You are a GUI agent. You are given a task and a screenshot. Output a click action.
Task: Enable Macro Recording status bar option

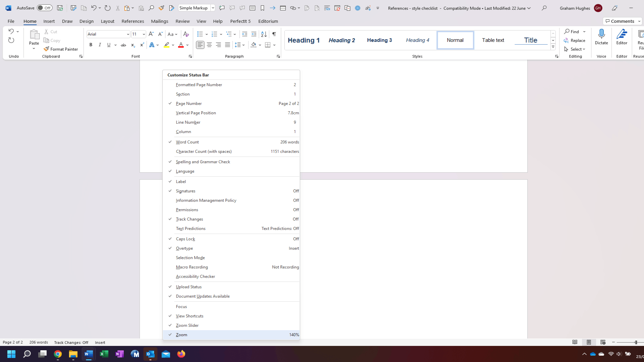tap(231, 267)
